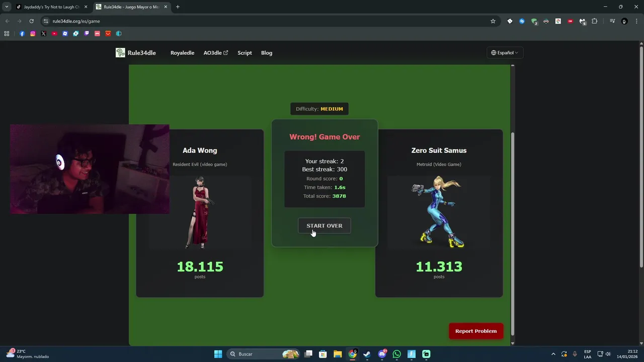Click the Task View taskbar icon
The height and width of the screenshot is (362, 644).
point(308,354)
